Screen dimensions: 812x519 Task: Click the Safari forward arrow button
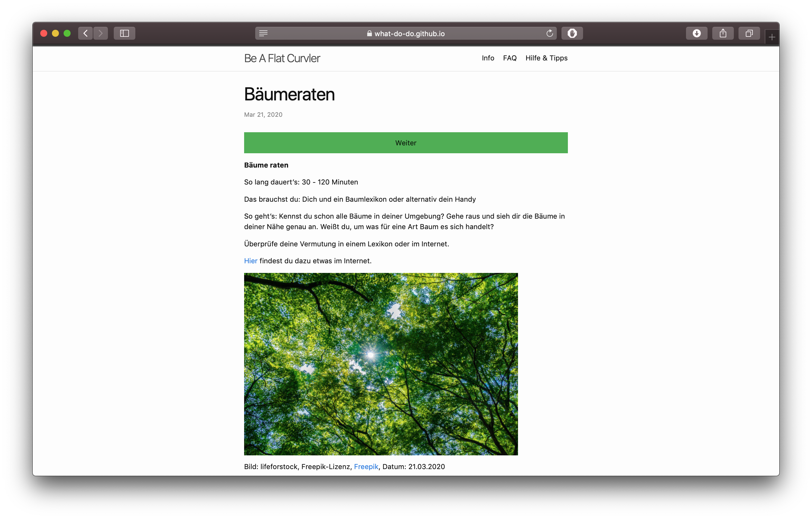101,33
